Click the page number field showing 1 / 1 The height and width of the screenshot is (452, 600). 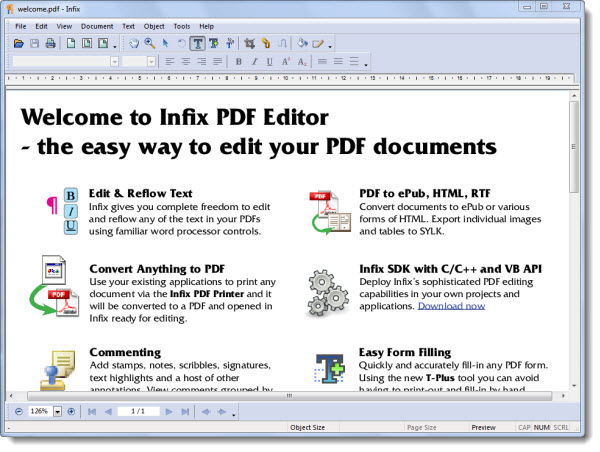point(138,411)
